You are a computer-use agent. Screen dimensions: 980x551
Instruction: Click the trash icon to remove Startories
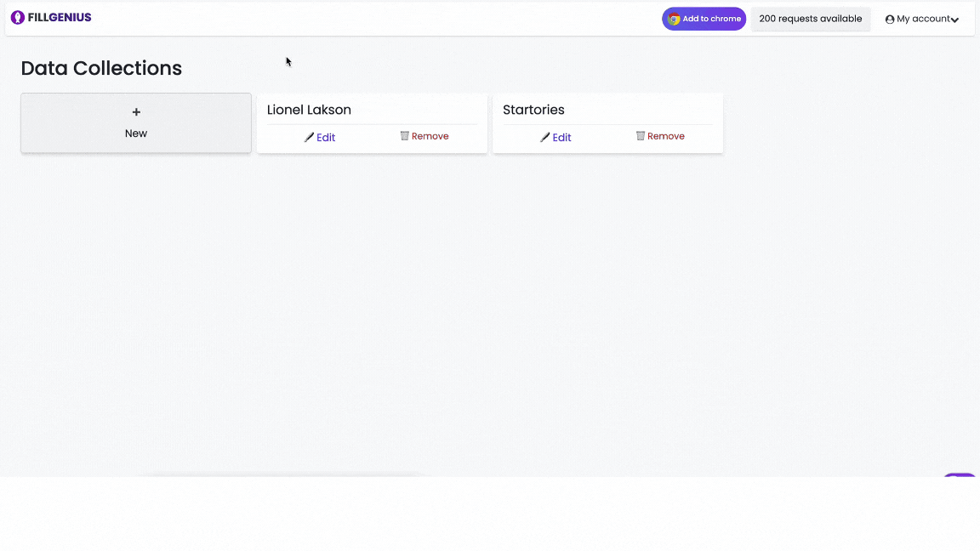(x=641, y=135)
